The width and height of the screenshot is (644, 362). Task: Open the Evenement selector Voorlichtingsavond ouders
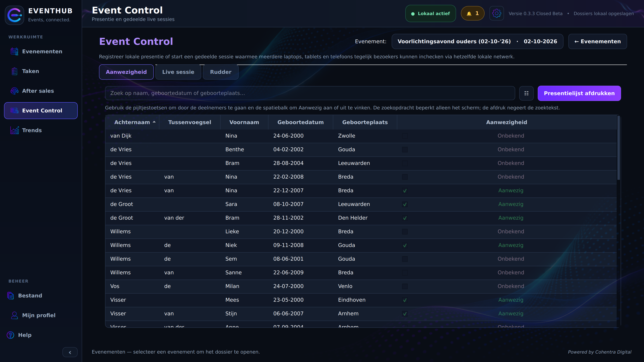tap(477, 41)
